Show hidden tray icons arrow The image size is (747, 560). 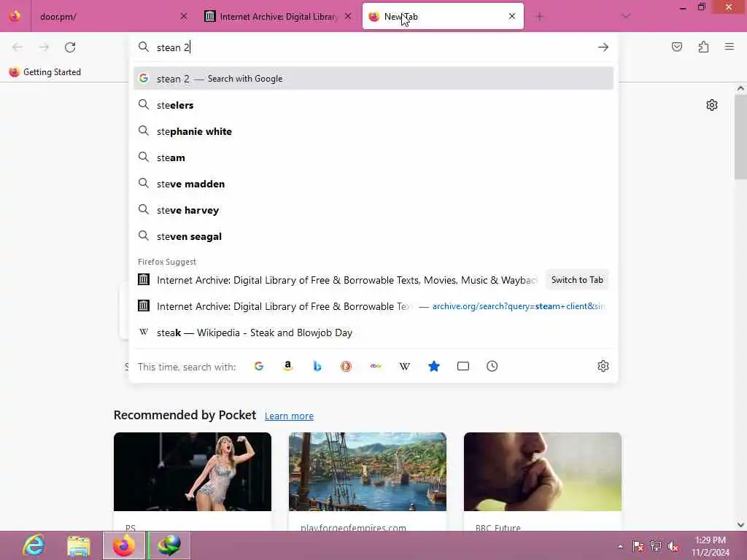[x=620, y=546]
